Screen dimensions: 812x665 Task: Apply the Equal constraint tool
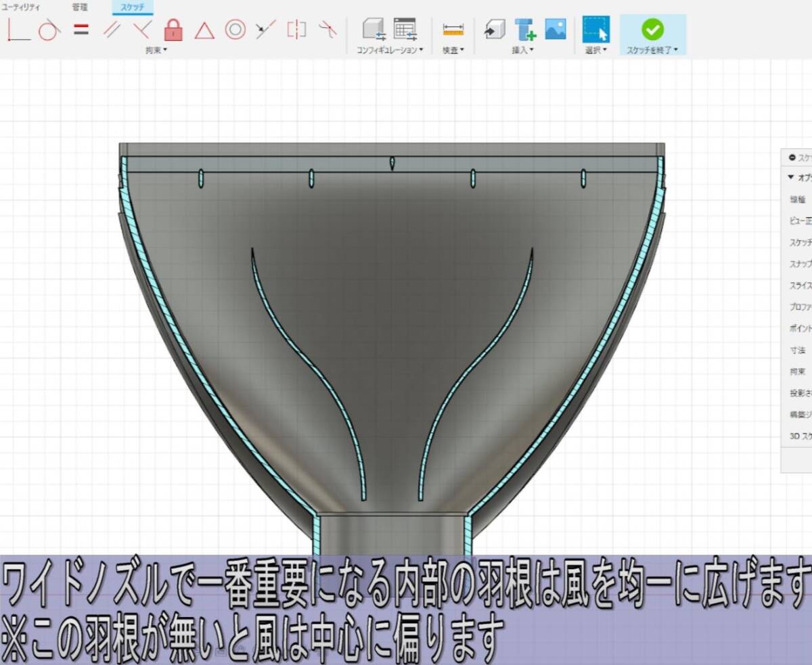tap(81, 30)
